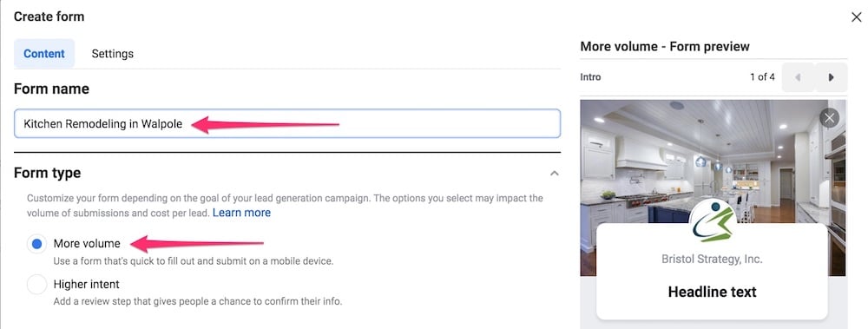Viewport: 868px width, 329px height.
Task: Click the Intro step label in preview
Action: pos(590,77)
